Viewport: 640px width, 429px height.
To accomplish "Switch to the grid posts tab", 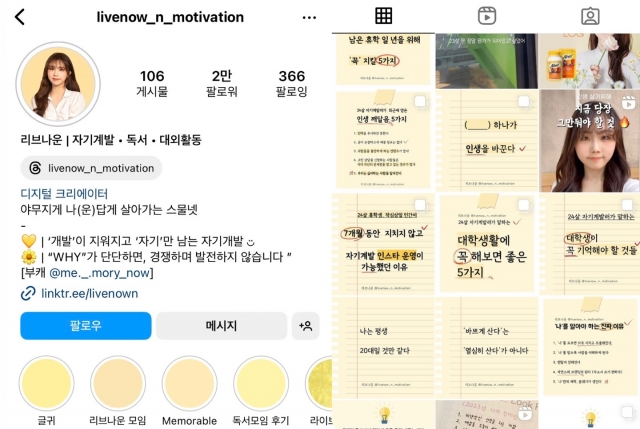I will 383,16.
